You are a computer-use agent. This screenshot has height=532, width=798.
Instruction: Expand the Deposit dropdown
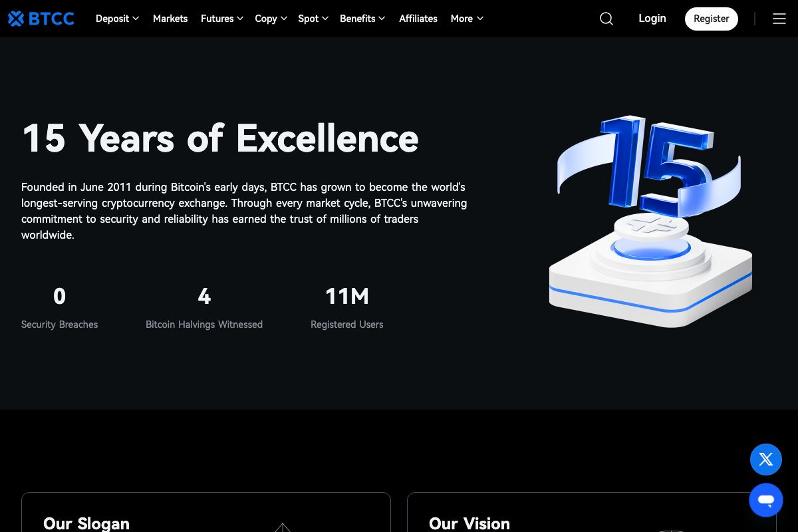117,19
